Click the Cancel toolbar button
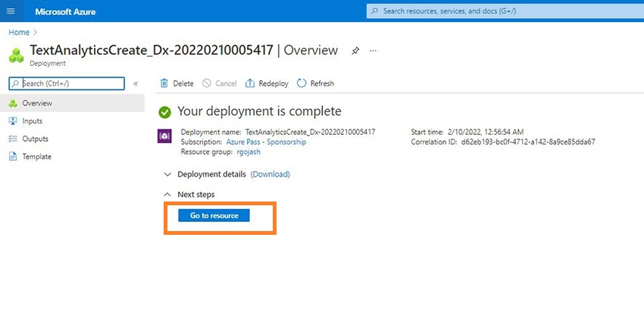644x325 pixels. pyautogui.click(x=219, y=83)
